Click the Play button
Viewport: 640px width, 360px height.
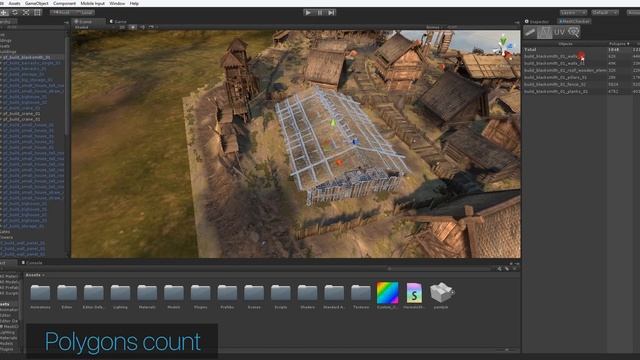308,13
